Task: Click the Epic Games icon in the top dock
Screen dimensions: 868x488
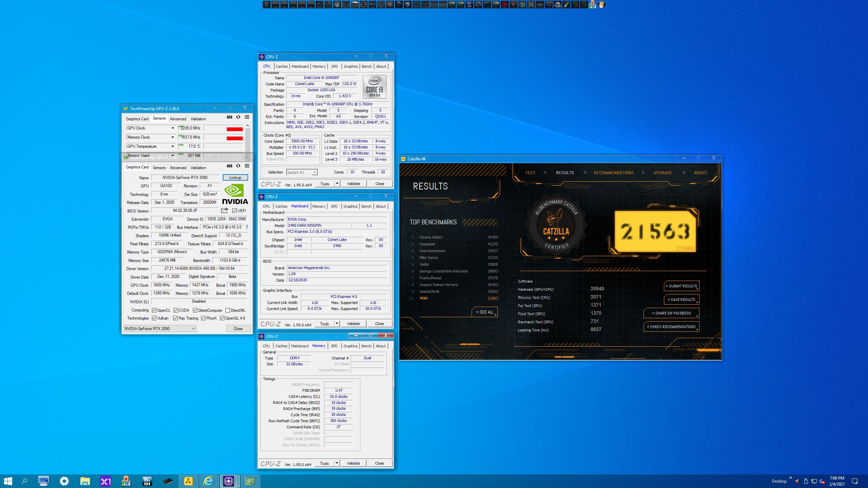Action: click(408, 4)
